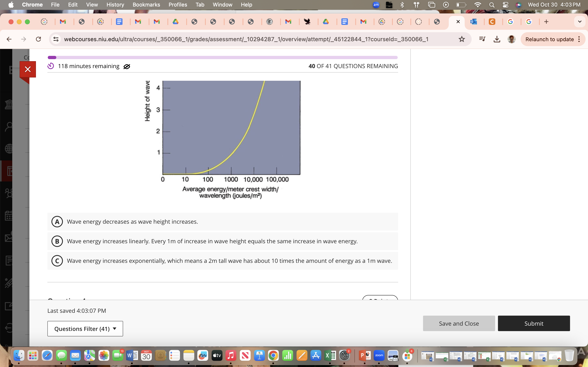Select answer choice B about linear wave energy

tap(57, 241)
